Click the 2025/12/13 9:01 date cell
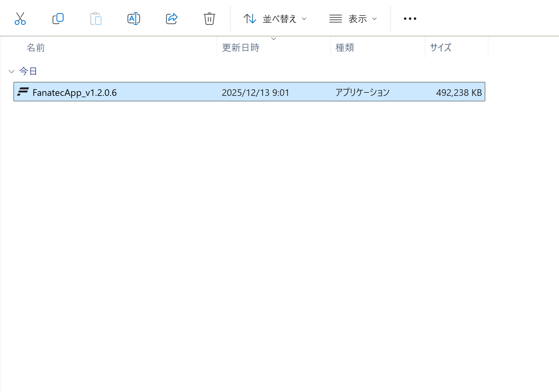Viewport: 559px width, 392px height. click(x=255, y=92)
